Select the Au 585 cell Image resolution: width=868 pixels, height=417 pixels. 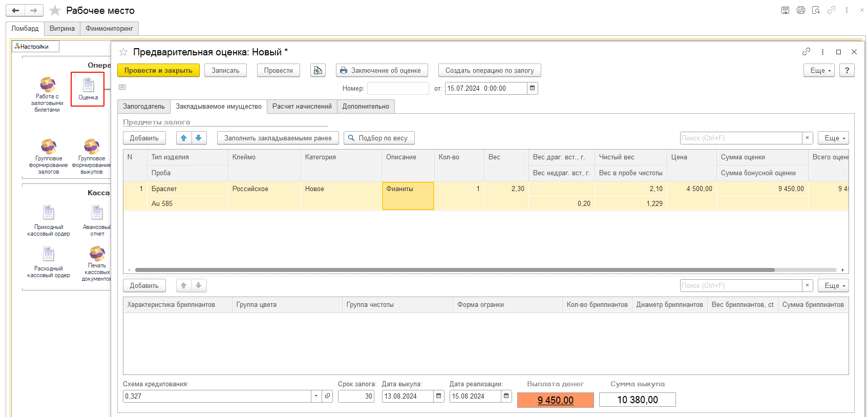coord(187,203)
